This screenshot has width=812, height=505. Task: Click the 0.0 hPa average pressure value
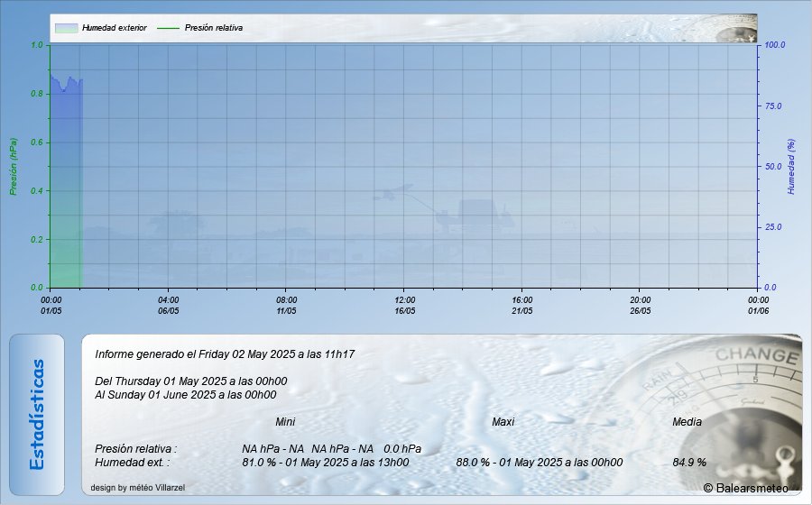402,448
